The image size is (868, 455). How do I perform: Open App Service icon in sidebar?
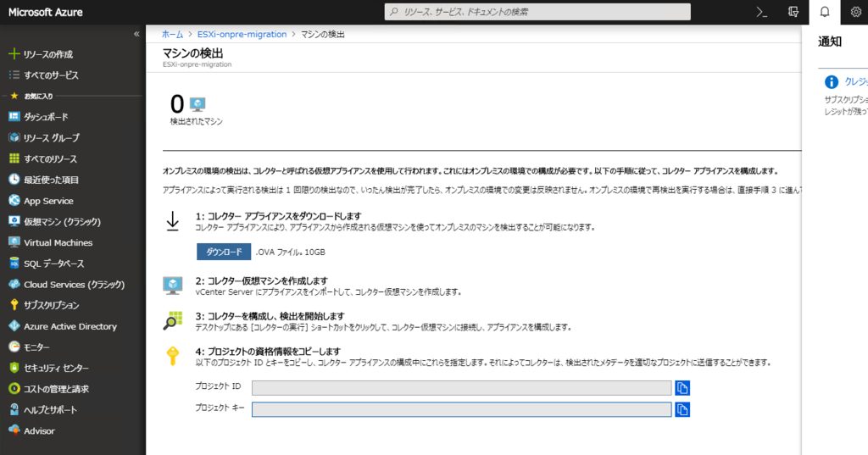tap(14, 200)
